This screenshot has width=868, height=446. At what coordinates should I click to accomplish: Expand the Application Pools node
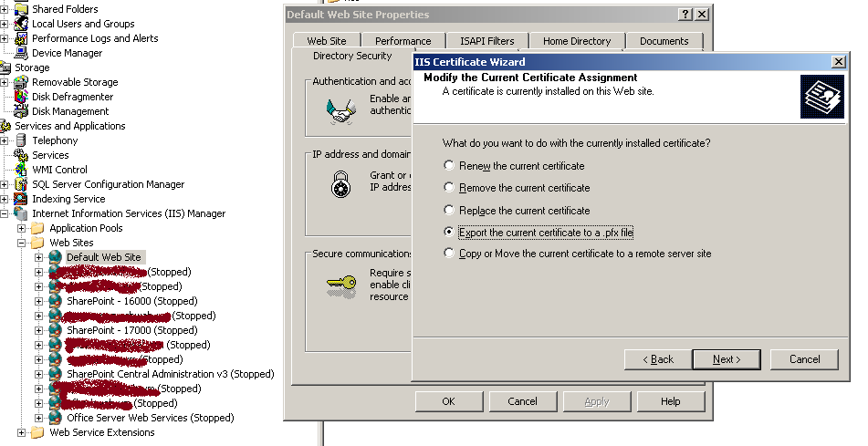point(21,228)
